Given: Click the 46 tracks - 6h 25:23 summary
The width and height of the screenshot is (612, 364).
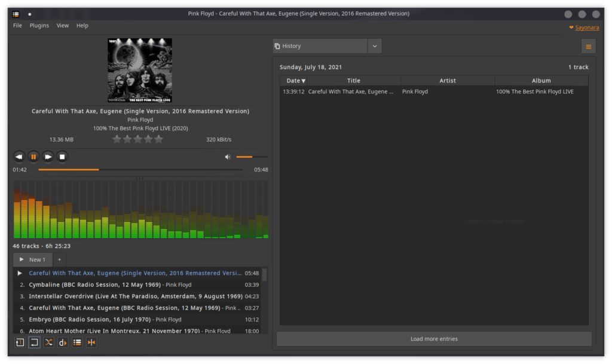Looking at the screenshot, I should (42, 246).
